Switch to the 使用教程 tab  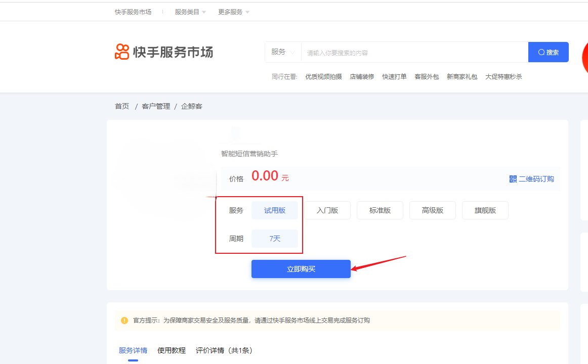click(x=172, y=350)
